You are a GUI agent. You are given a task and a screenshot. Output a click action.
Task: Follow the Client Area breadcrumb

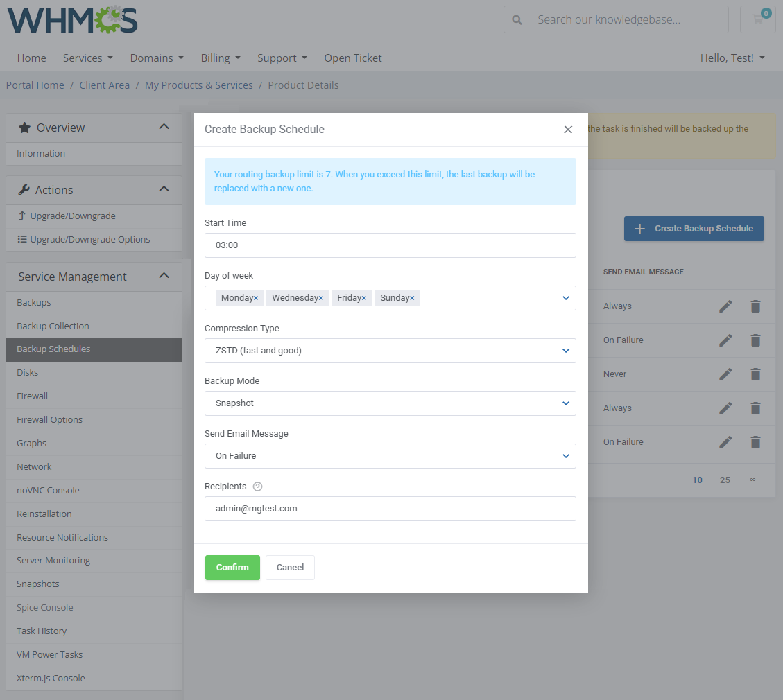coord(104,85)
